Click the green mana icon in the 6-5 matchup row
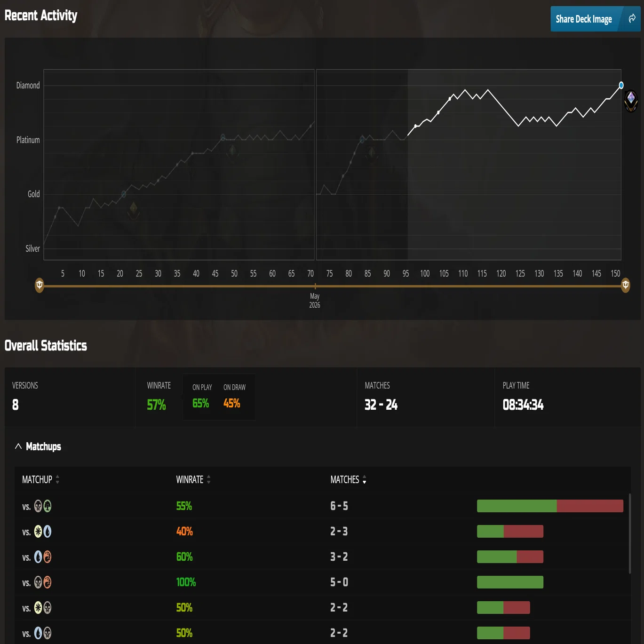The width and height of the screenshot is (644, 644). tap(48, 506)
